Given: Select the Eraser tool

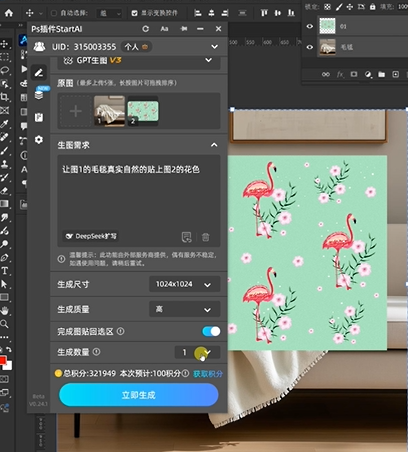Looking at the screenshot, I should coord(5,190).
